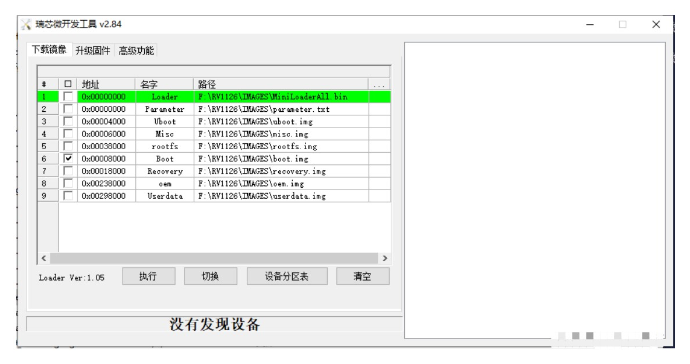Click the horizontal scrollbar thumb
Image resolution: width=690 pixels, height=364 pixels.
[214, 258]
